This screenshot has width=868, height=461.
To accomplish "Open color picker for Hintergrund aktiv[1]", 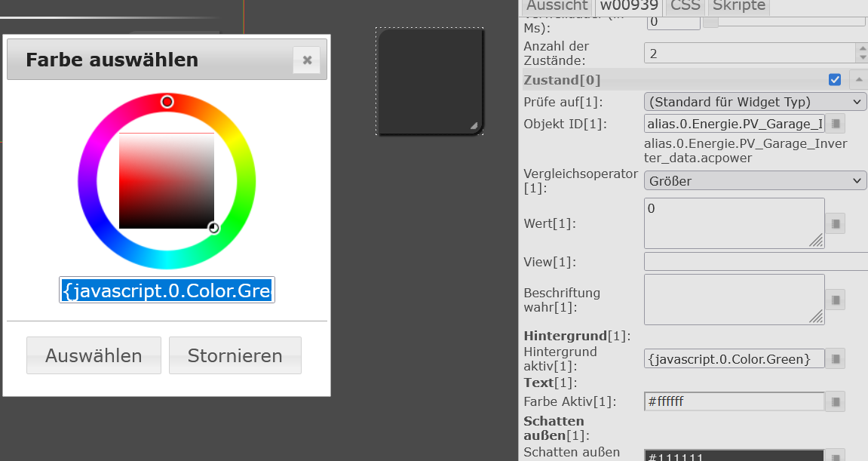I will [x=836, y=359].
